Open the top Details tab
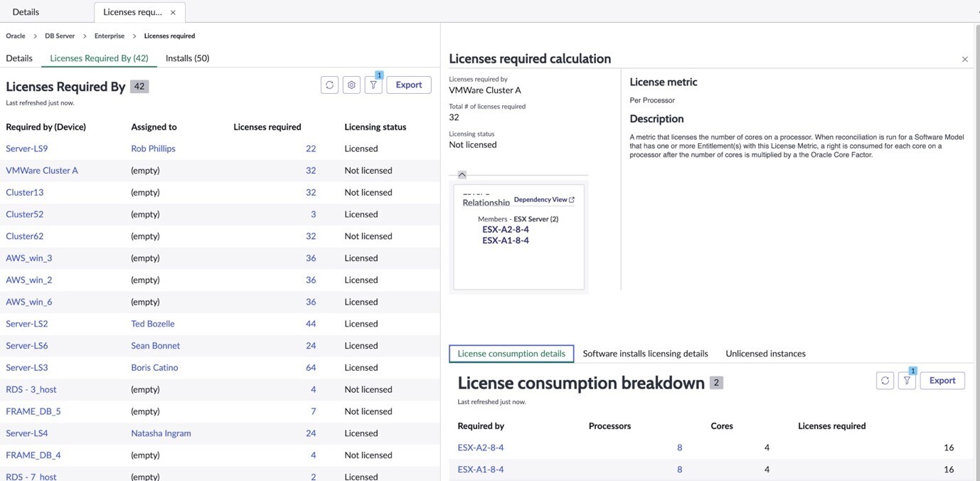The height and width of the screenshot is (481, 980). click(26, 12)
